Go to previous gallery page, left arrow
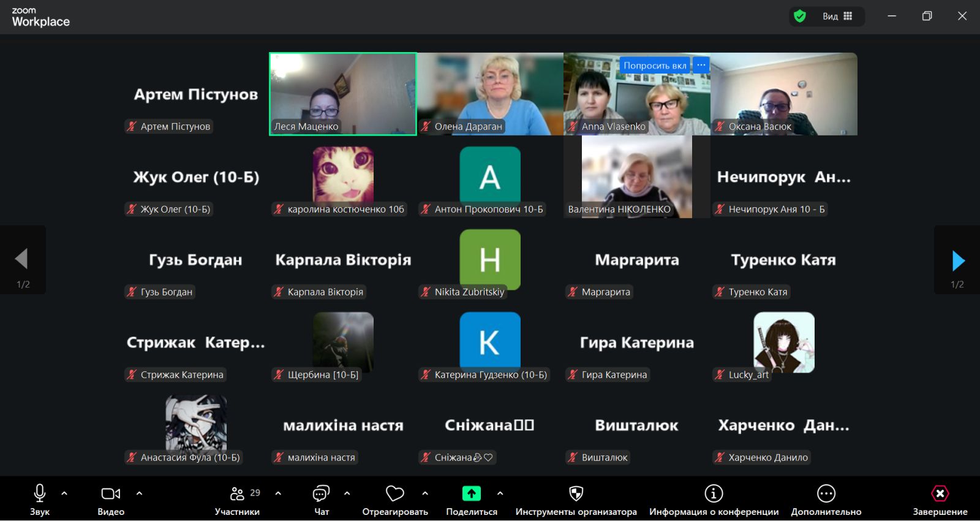 [23, 259]
